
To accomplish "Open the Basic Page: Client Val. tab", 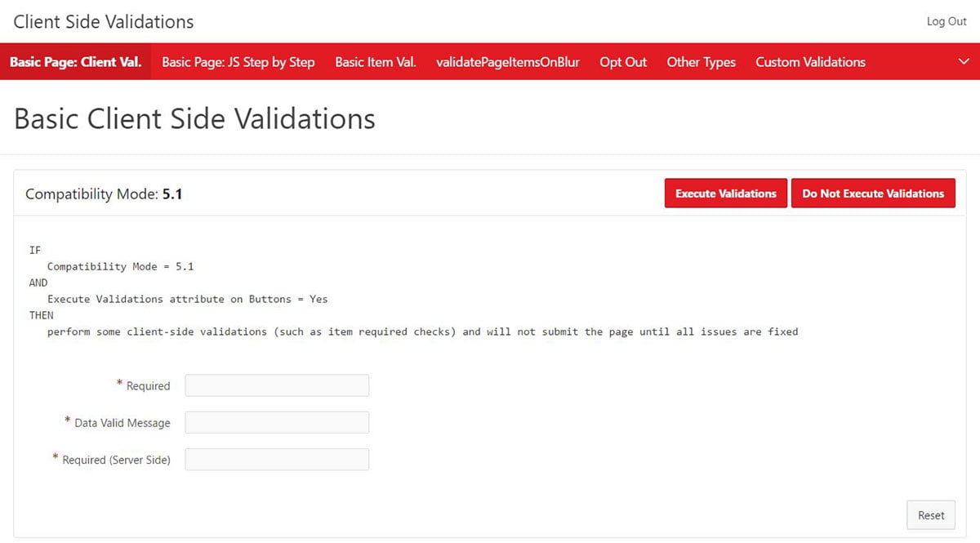I will click(x=75, y=62).
